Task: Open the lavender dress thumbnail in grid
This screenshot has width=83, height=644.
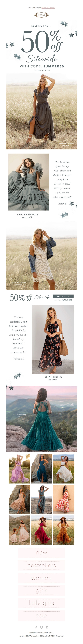Action: pyautogui.click(x=19, y=469)
